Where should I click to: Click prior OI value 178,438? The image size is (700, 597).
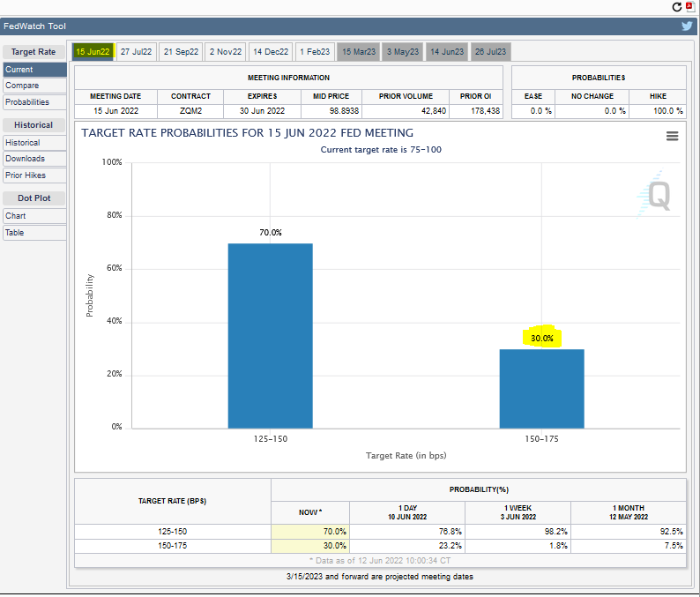click(476, 111)
